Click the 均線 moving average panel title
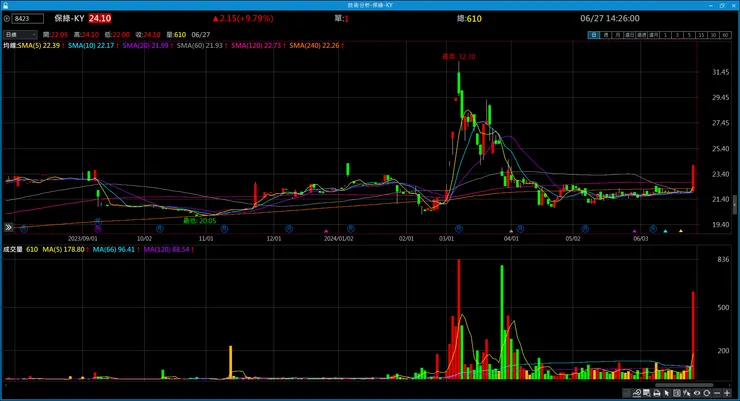 coord(10,45)
